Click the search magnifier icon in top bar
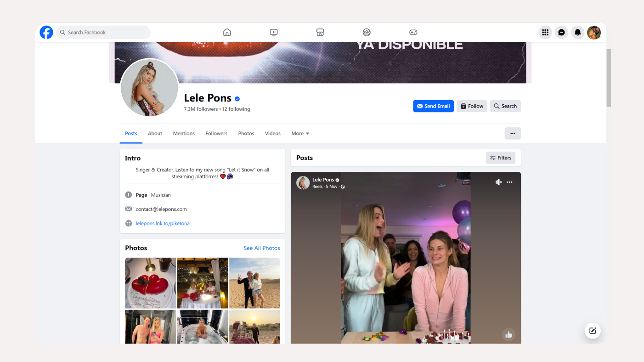Viewport: 644px width, 362px height. pos(63,32)
